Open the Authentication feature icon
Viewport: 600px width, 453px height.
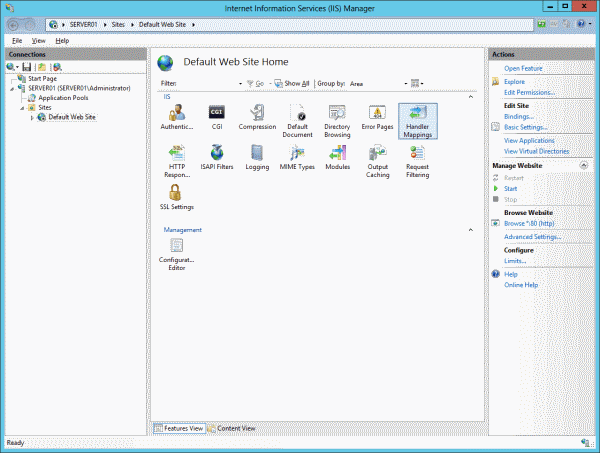click(x=177, y=117)
